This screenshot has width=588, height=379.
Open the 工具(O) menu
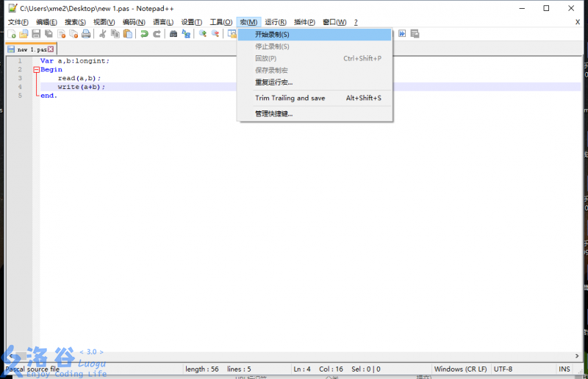(221, 22)
